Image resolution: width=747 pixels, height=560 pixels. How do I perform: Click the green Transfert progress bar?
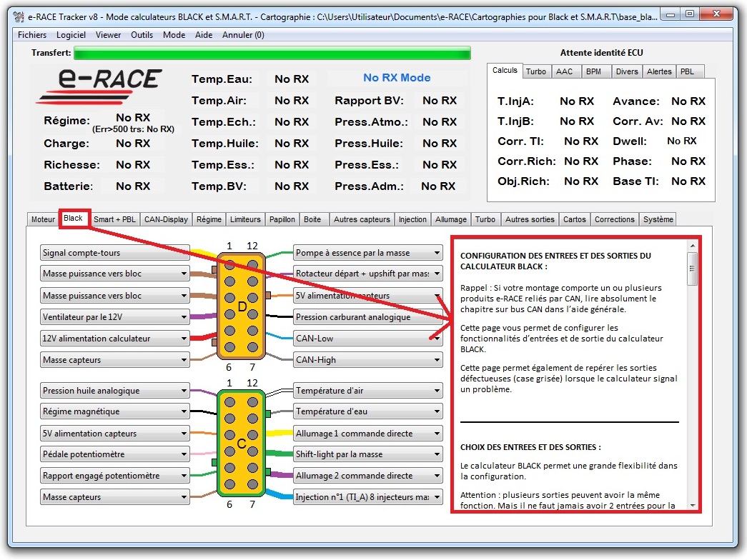[x=272, y=53]
